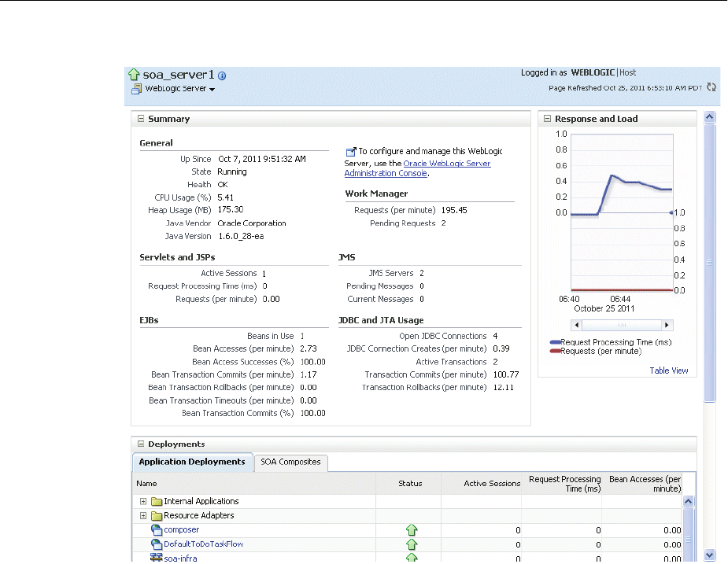Click the chart's horizontal time scrollbar thumb
728x564 pixels.
tap(622, 325)
